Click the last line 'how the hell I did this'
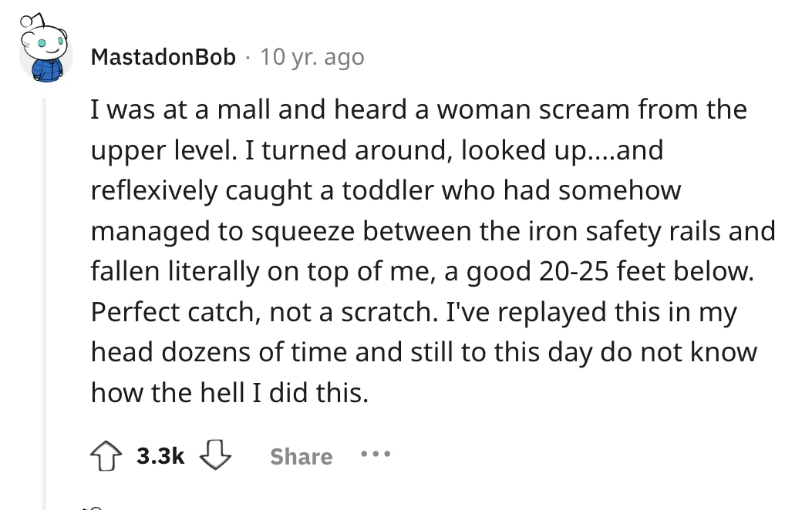The height and width of the screenshot is (510, 812). 230,394
